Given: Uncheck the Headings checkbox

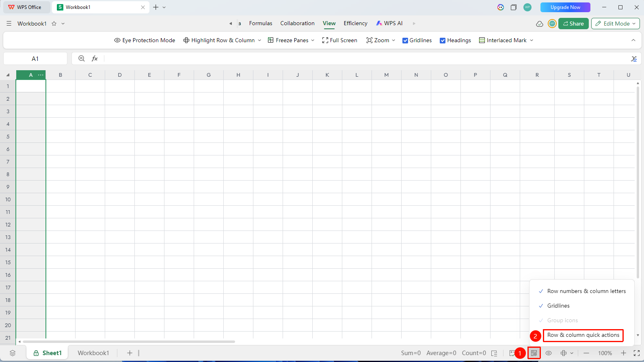Looking at the screenshot, I should (443, 41).
